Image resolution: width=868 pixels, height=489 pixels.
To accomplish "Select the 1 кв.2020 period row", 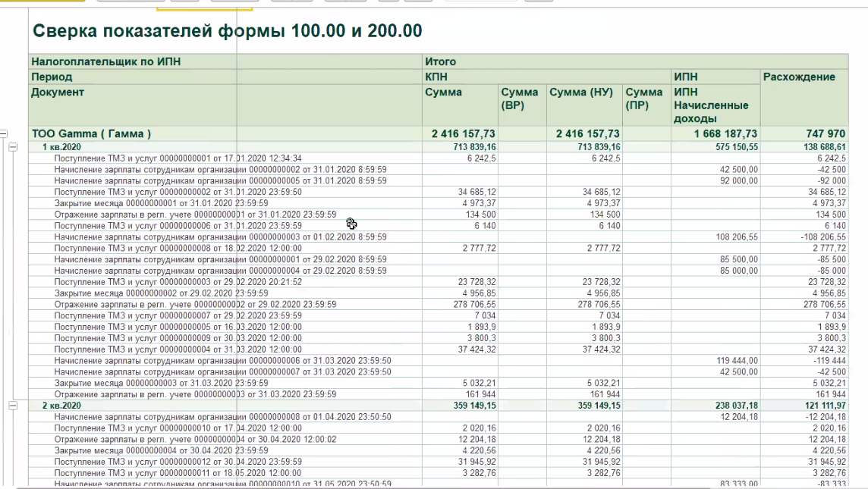I will (x=61, y=147).
